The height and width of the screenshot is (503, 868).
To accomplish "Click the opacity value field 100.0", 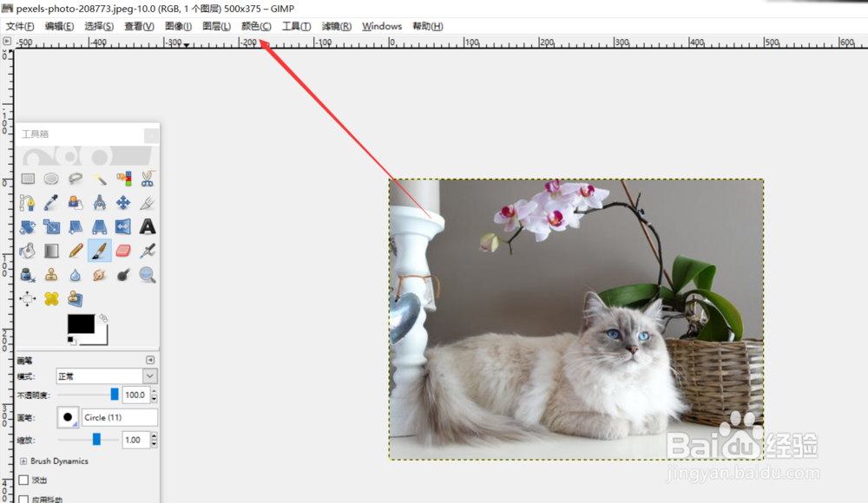I will (x=136, y=395).
